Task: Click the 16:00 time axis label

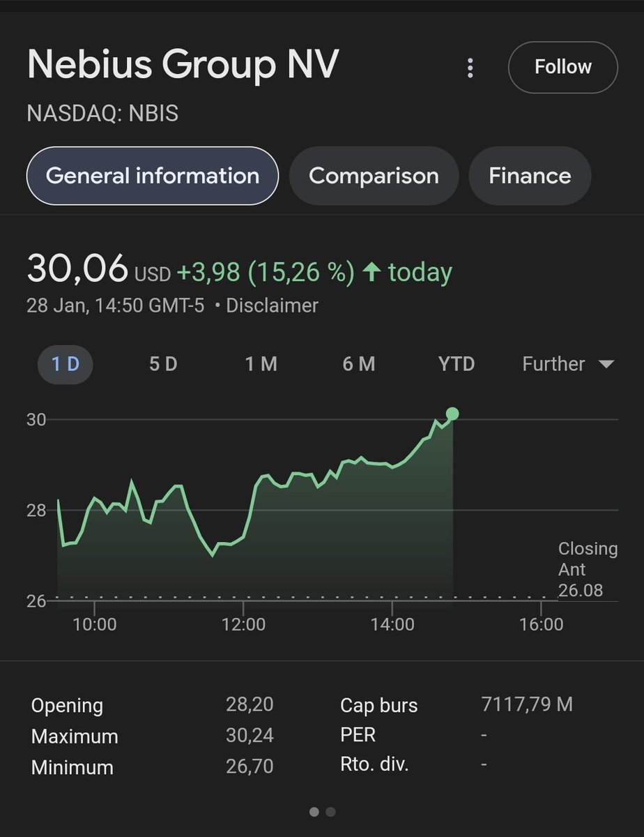Action: pyautogui.click(x=542, y=624)
